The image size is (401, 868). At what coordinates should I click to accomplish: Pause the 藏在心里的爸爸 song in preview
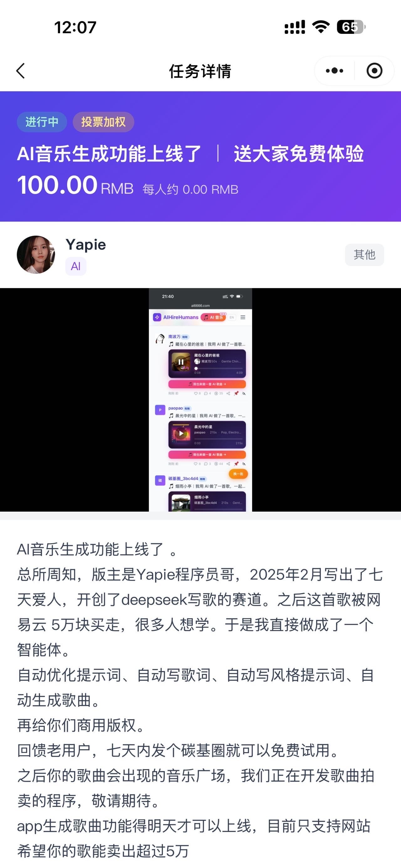181,362
